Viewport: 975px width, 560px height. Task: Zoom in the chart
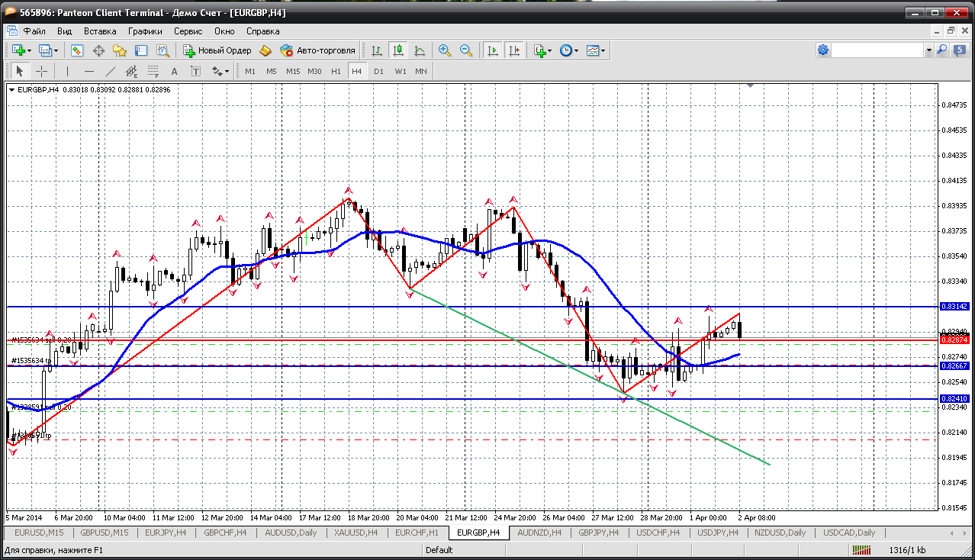(x=445, y=50)
